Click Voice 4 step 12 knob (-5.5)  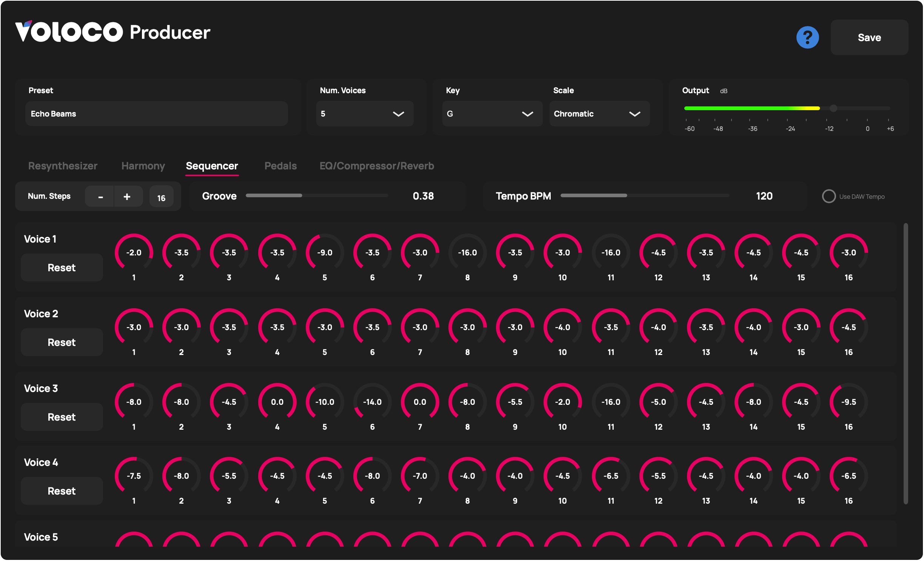(x=658, y=476)
